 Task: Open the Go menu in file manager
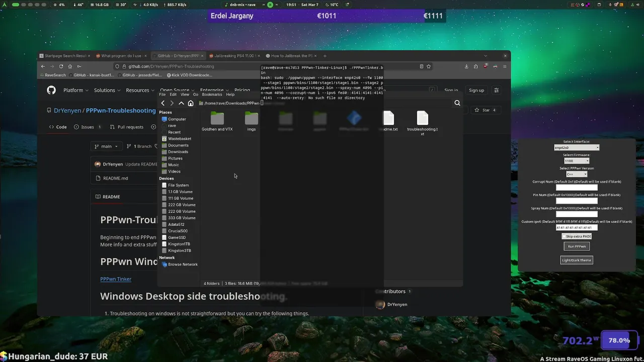[196, 95]
